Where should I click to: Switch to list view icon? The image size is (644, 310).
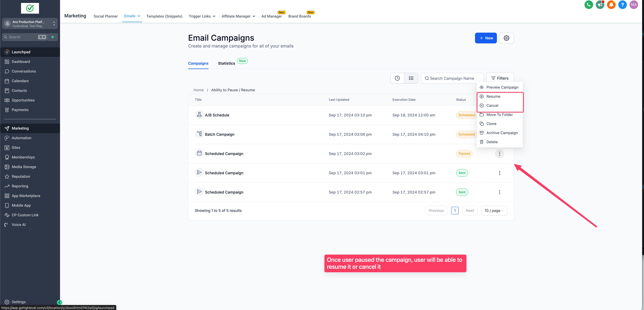[x=411, y=78]
